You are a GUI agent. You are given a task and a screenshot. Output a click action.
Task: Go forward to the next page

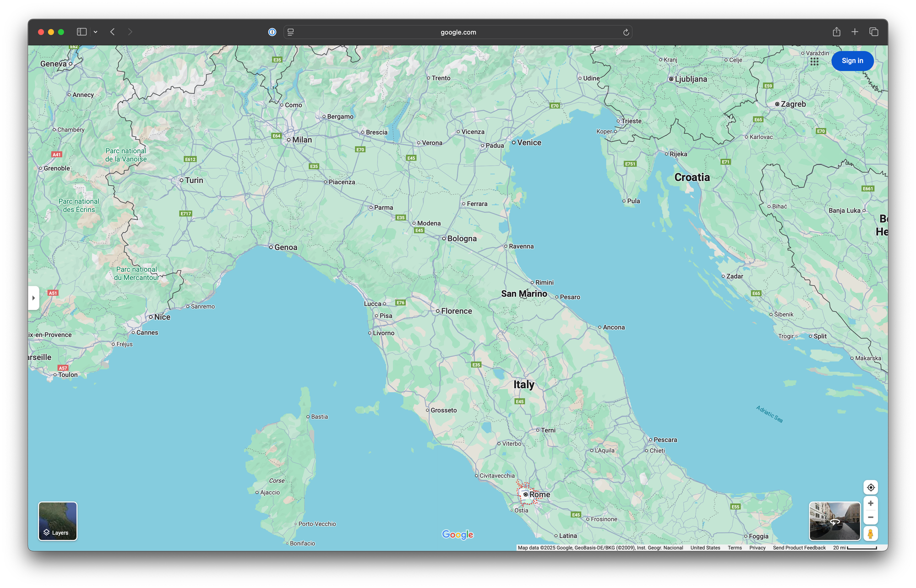[x=130, y=32]
